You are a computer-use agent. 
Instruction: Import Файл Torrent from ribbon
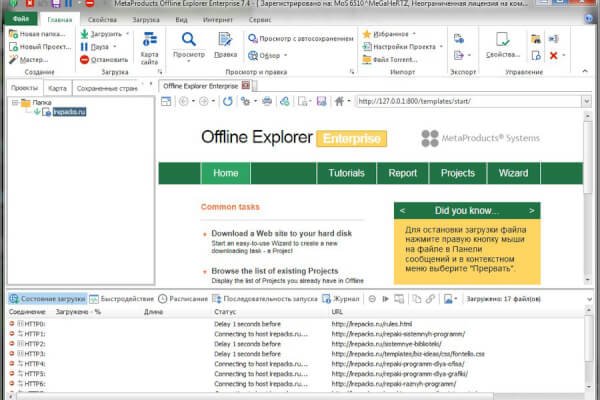tap(390, 59)
